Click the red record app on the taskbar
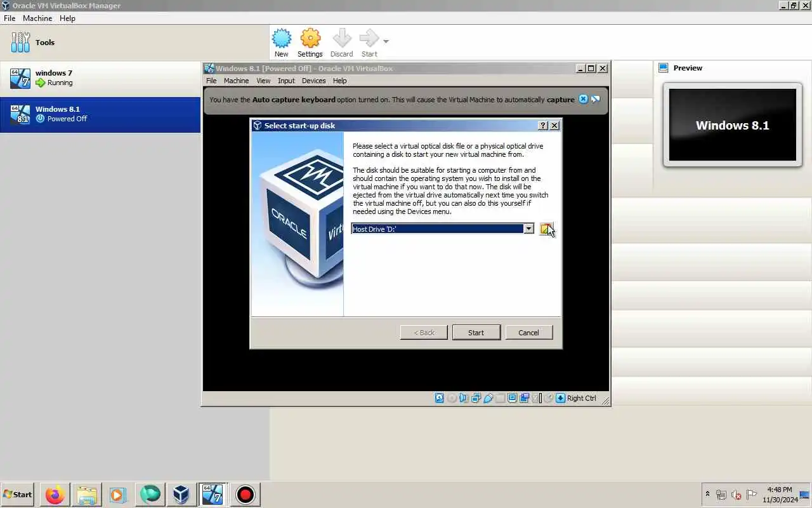 pos(246,495)
